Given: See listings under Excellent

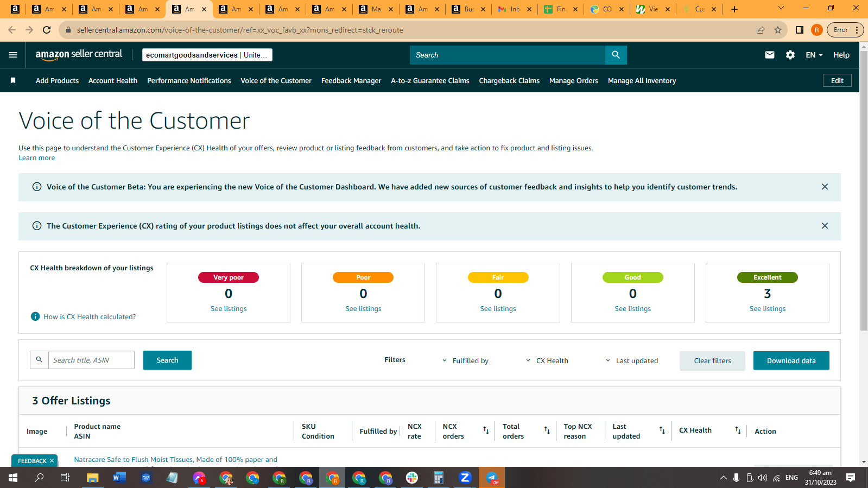Looking at the screenshot, I should 767,308.
